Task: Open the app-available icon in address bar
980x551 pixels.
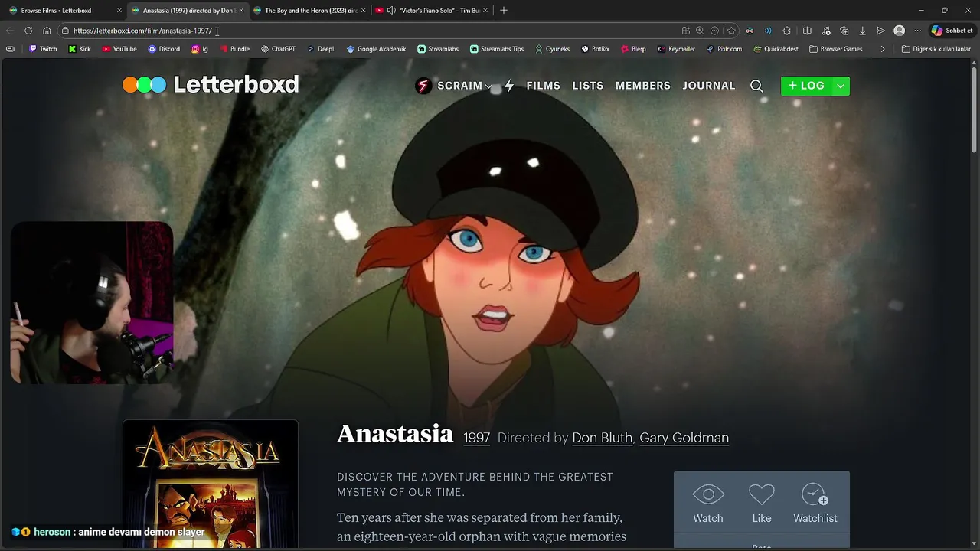Action: click(x=685, y=31)
